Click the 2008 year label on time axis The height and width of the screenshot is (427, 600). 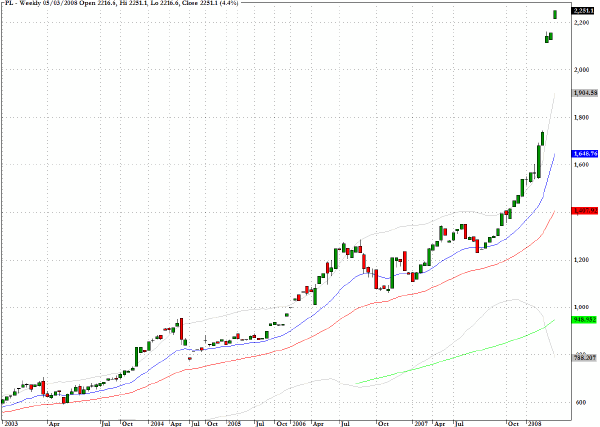click(x=535, y=424)
